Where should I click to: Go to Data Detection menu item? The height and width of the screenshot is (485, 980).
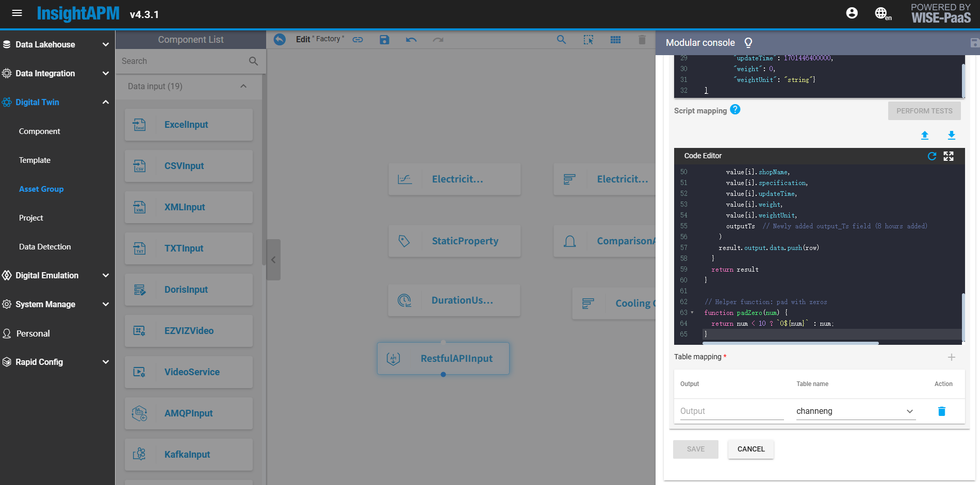pos(45,247)
